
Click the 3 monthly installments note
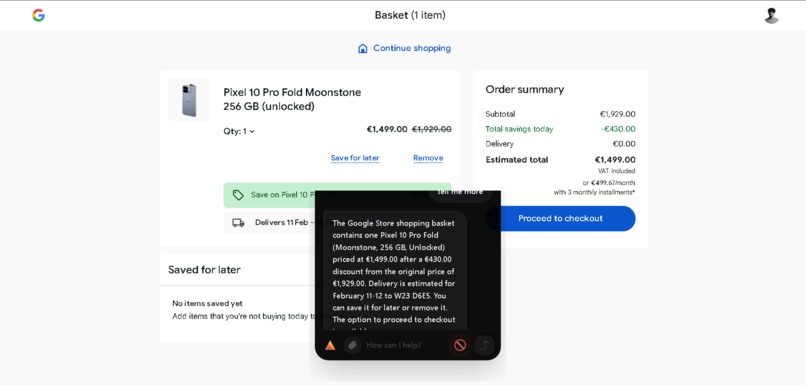click(594, 192)
